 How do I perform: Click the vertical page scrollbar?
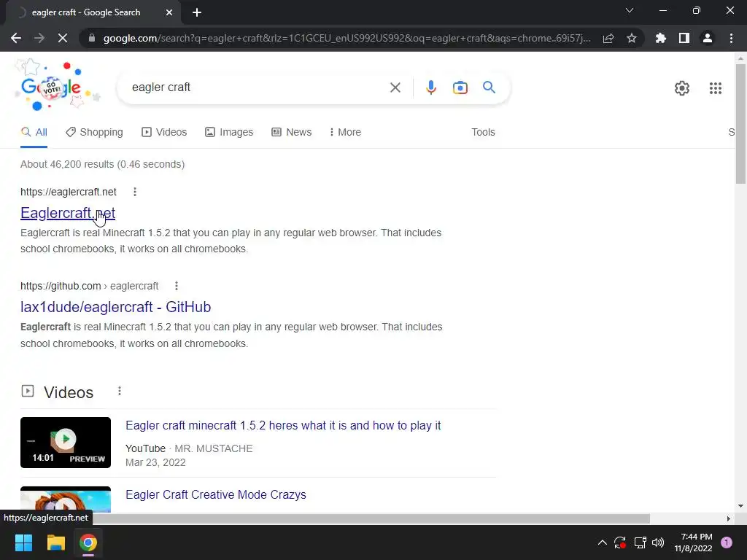(x=740, y=124)
